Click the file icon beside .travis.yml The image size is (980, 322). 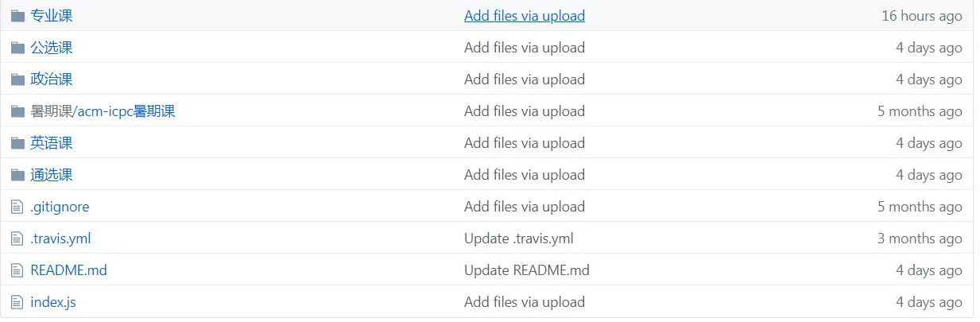17,239
